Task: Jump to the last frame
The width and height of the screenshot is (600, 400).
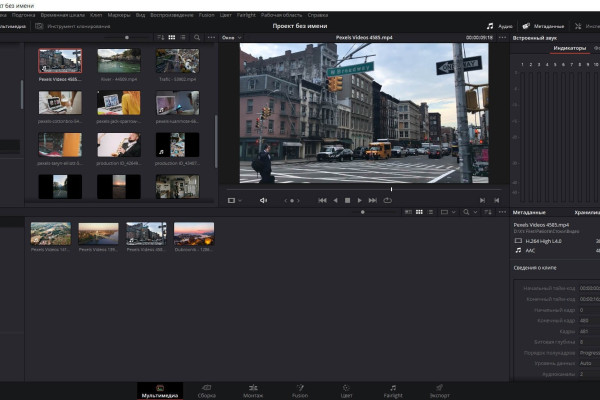Action: coord(373,200)
